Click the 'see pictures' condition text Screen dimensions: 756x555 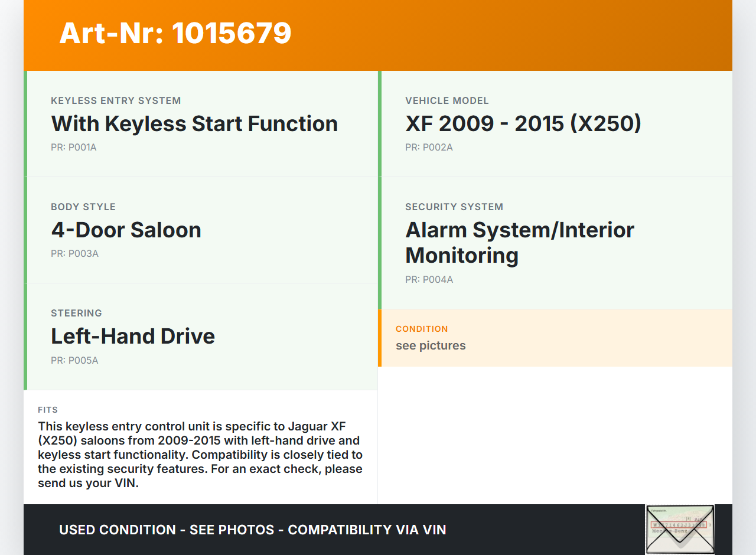(431, 346)
